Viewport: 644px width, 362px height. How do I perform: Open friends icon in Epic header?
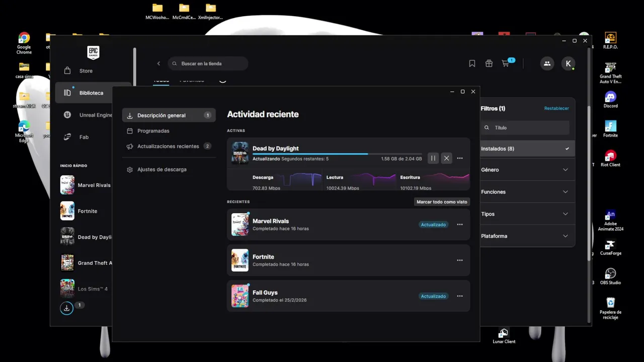coord(547,63)
